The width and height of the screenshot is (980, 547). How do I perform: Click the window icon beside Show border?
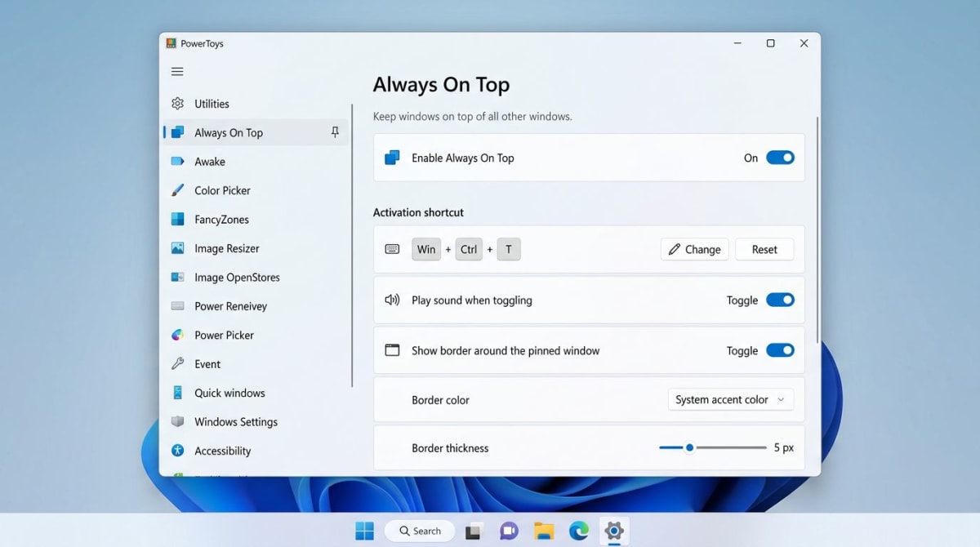point(392,350)
